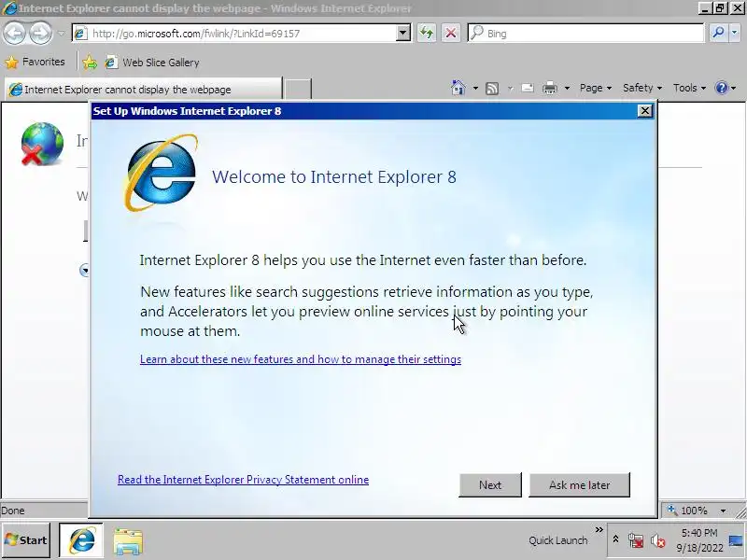Click the Internet Explorer taskbar icon
The image size is (747, 560).
point(81,540)
